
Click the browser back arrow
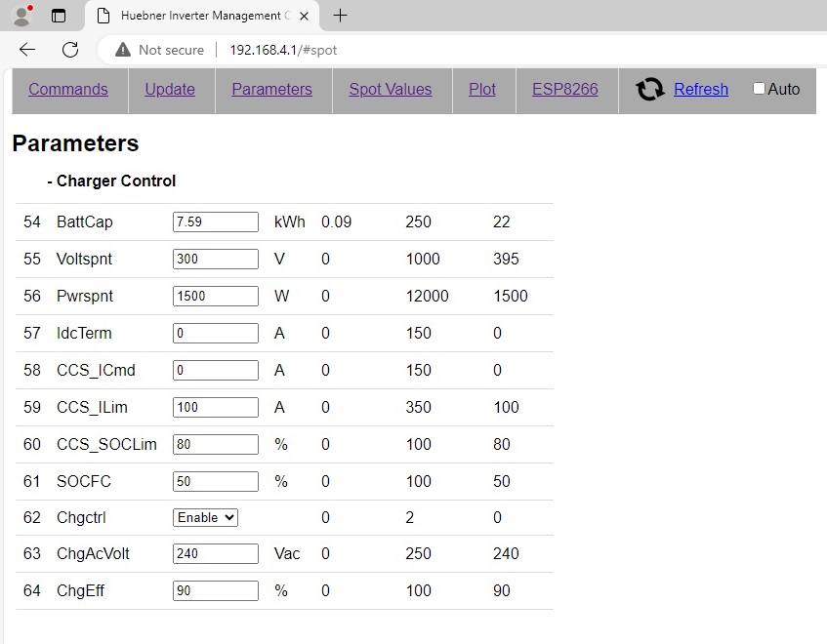click(27, 50)
